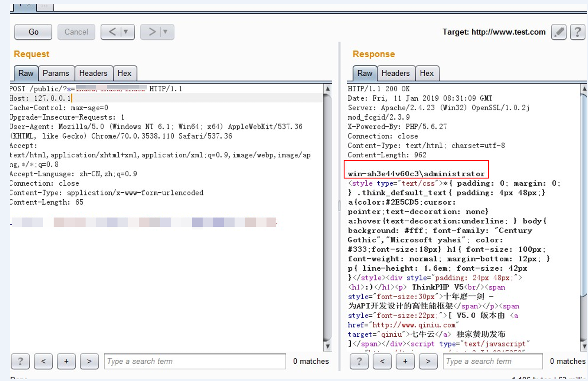Switch to the Hex tab in Response

(x=427, y=74)
